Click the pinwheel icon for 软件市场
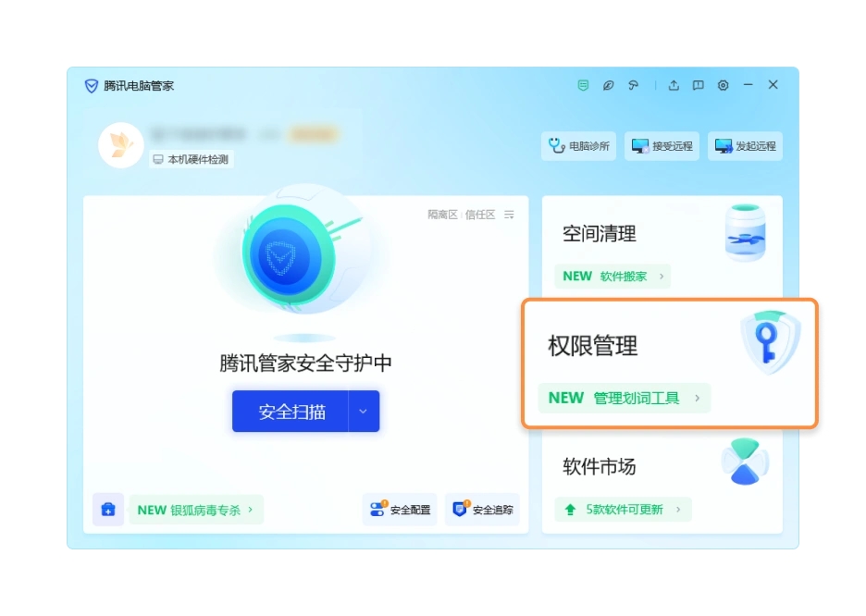The width and height of the screenshot is (866, 616). pos(745,462)
